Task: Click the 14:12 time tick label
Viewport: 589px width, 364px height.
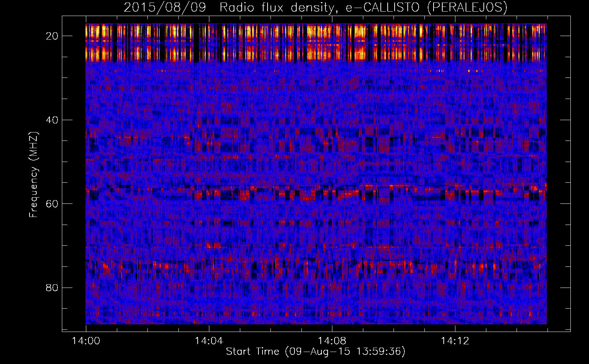Action: (455, 341)
